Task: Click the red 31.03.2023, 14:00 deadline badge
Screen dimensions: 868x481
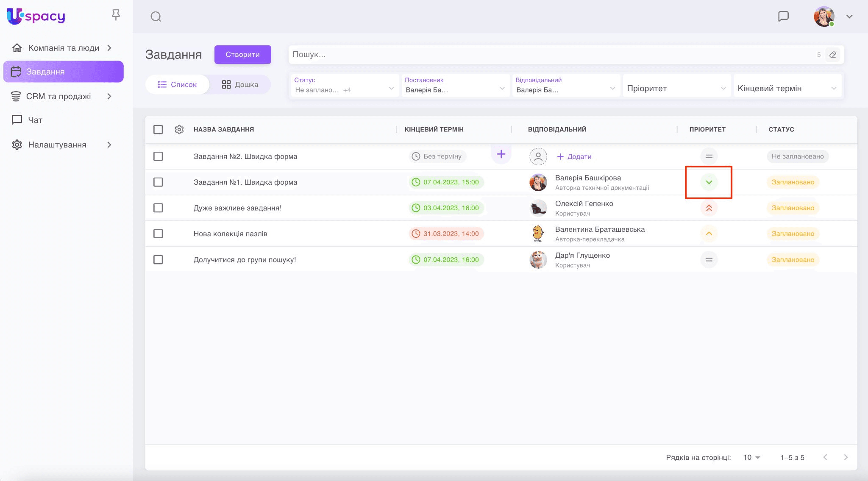Action: (446, 234)
